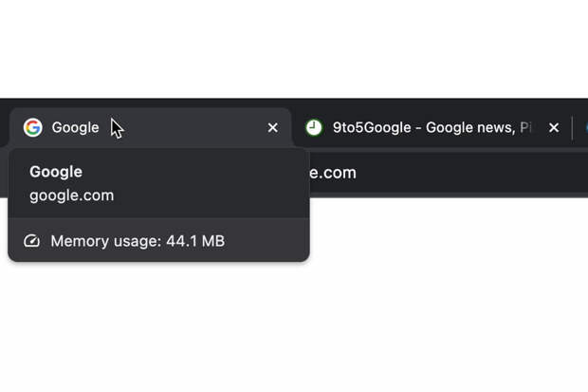Screen dimensions: 588x392
Task: Click the memory usage gauge icon
Action: point(31,241)
